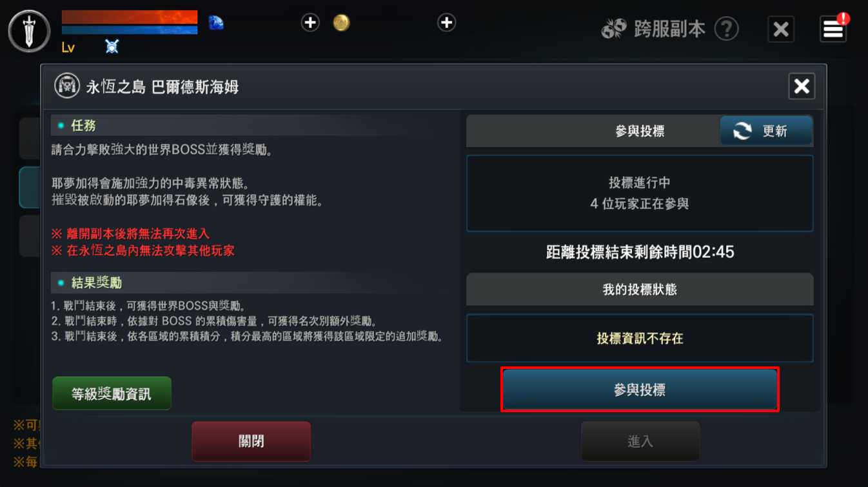Tap the red health bar
This screenshot has height=487, width=868.
130,17
